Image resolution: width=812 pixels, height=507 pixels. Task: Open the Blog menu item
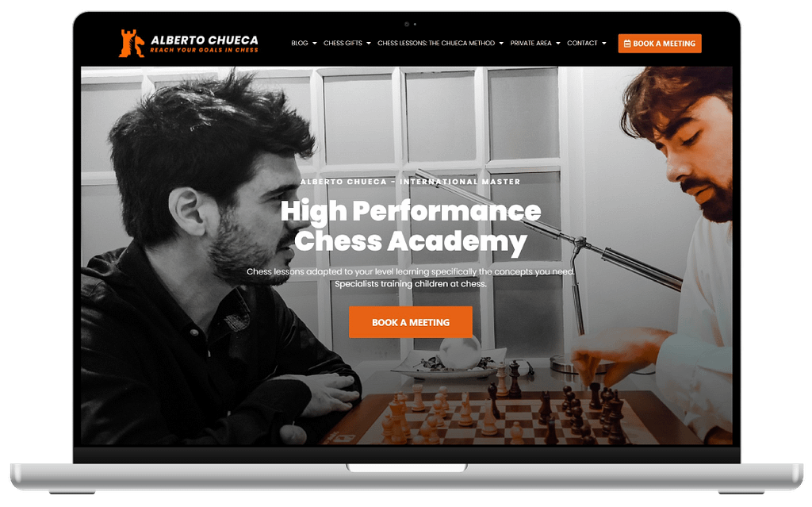299,43
